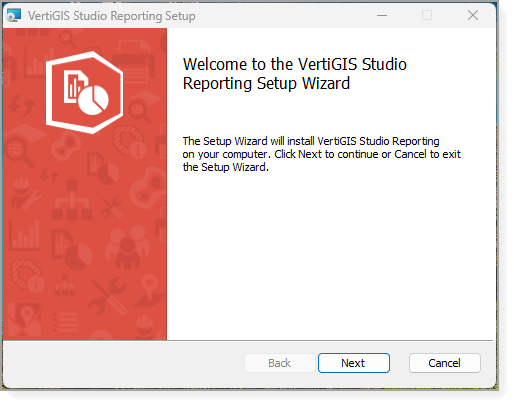The height and width of the screenshot is (406, 514).
Task: Click the heading 'Welcome to the VertiGIS Studio'
Action: pos(295,64)
